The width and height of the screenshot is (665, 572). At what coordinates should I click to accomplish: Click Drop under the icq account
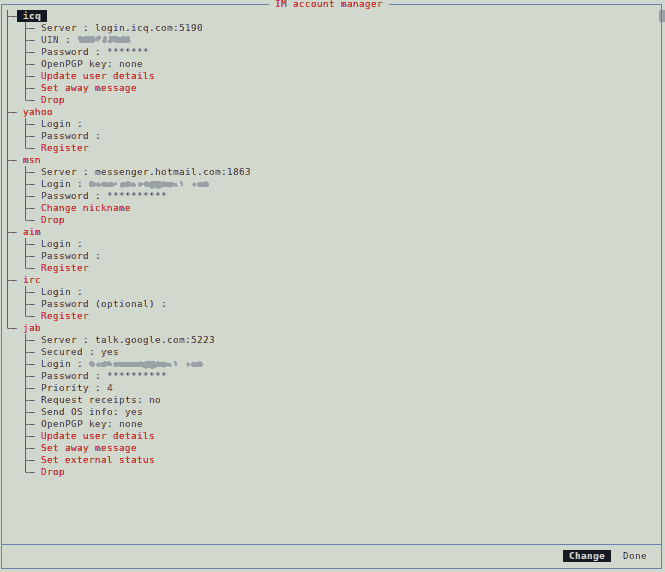click(52, 100)
